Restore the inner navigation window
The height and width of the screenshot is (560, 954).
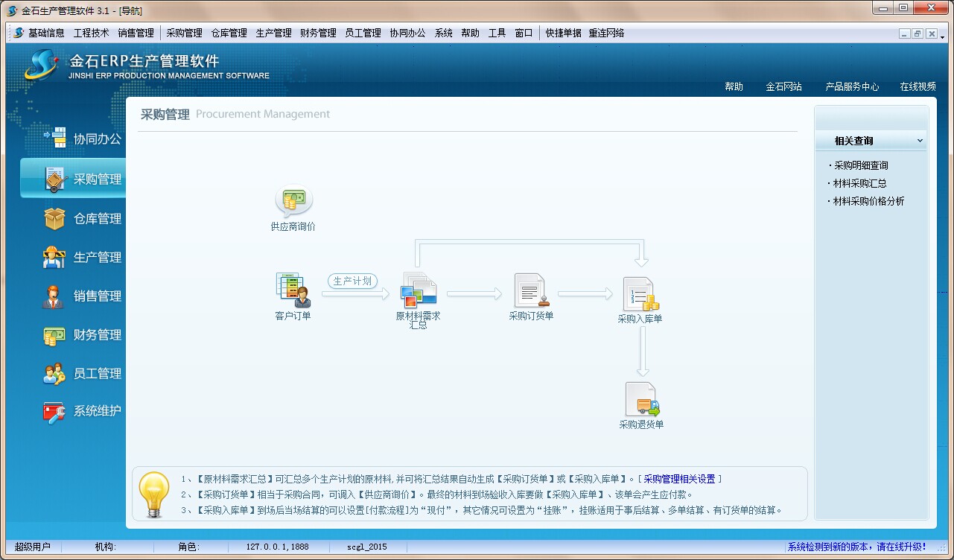click(x=918, y=34)
